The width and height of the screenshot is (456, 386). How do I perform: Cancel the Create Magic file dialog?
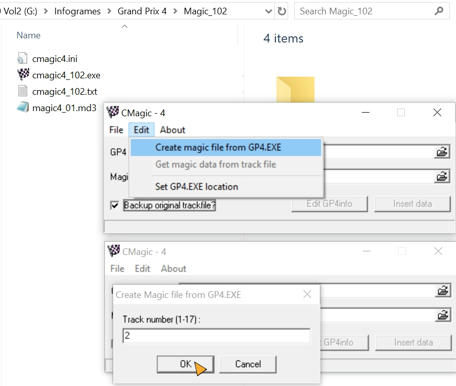[248, 364]
